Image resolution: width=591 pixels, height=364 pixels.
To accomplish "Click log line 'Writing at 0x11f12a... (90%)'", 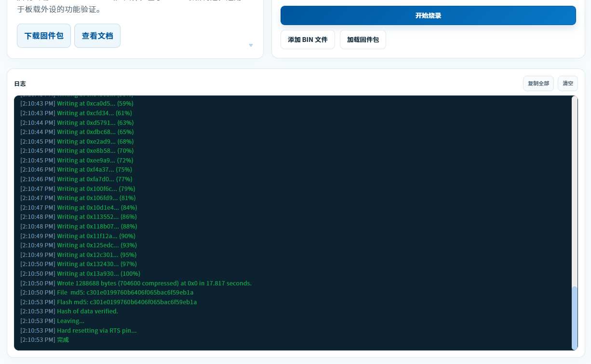I will pyautogui.click(x=78, y=236).
